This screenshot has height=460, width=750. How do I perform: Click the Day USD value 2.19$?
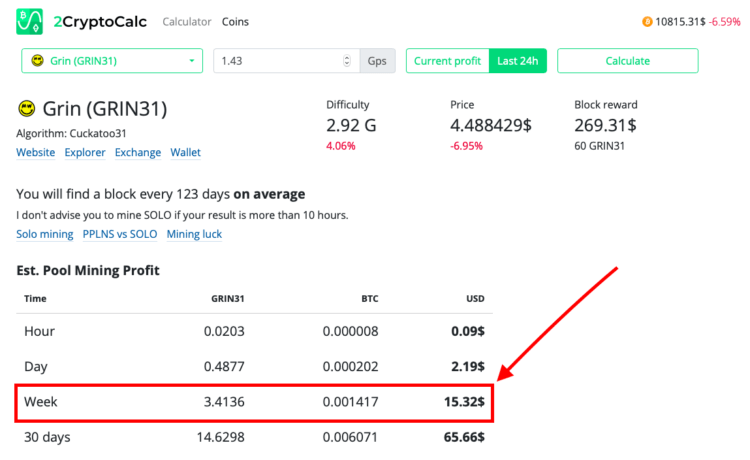[468, 366]
